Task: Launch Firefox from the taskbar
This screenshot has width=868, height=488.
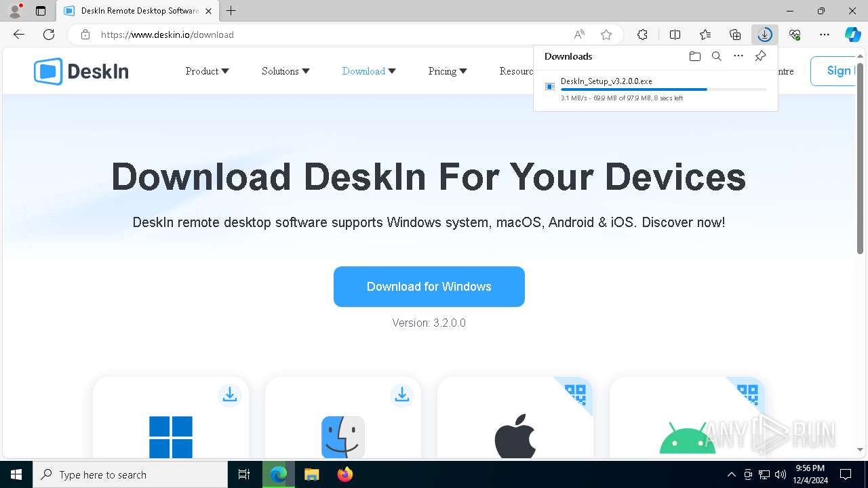Action: click(344, 474)
